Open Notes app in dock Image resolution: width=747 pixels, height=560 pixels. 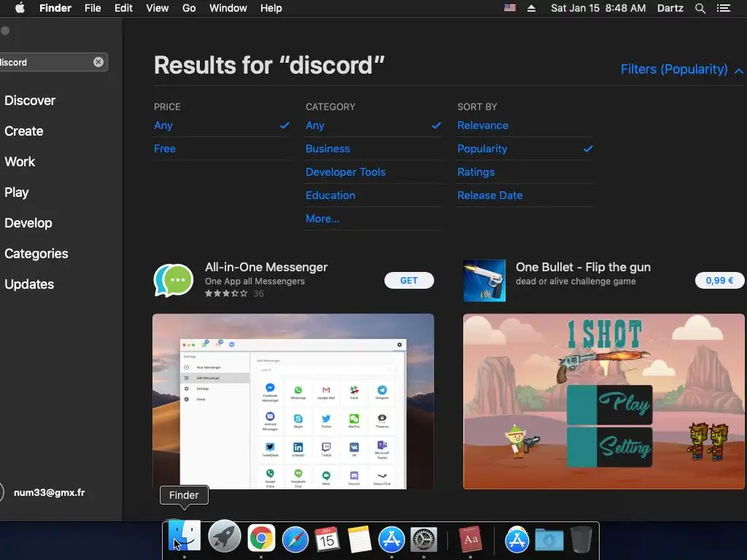pos(359,539)
